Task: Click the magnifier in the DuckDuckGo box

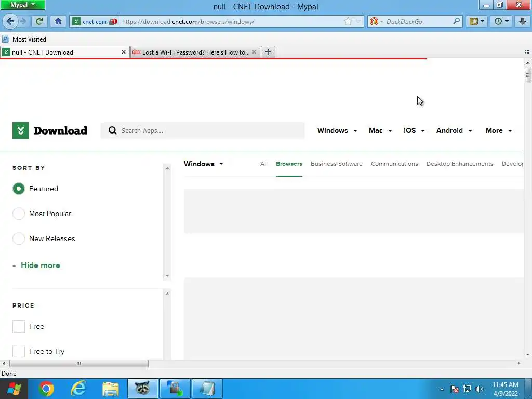Action: (x=456, y=21)
